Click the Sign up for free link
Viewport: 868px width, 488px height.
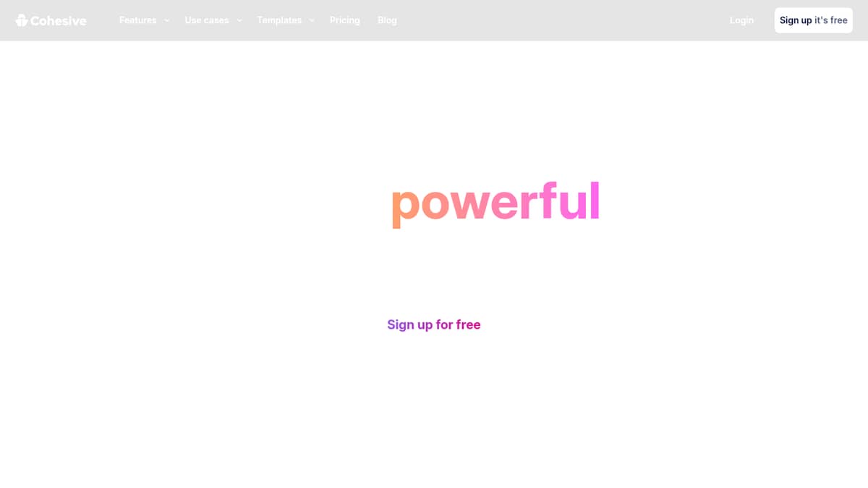tap(434, 324)
